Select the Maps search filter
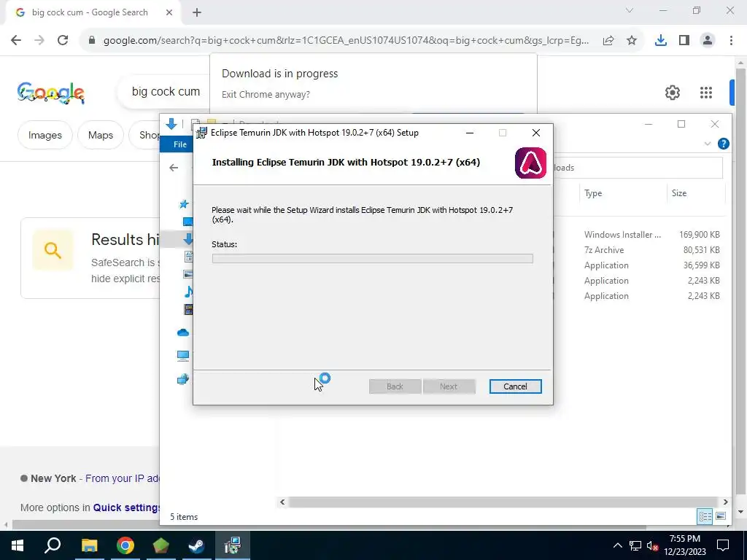The height and width of the screenshot is (560, 747). (x=101, y=135)
